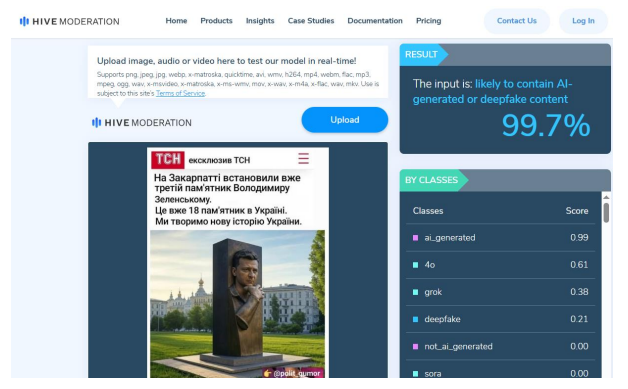Click the 99.7% result percentage
628x389 pixels.
[x=546, y=125]
